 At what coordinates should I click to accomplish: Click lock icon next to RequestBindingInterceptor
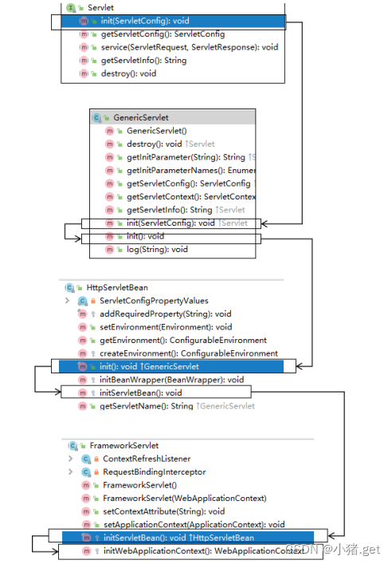tap(96, 472)
